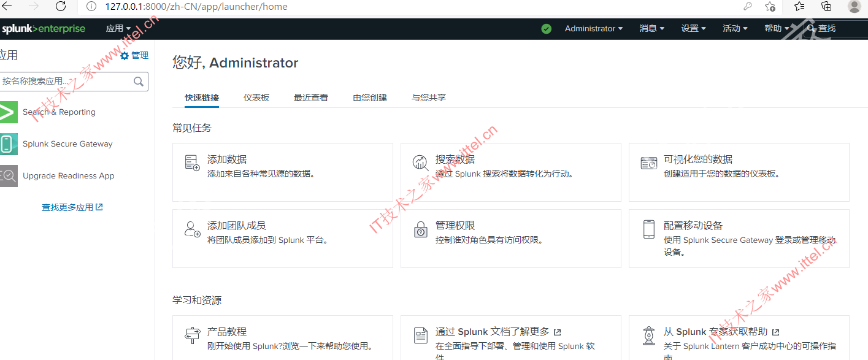Viewport: 868px width, 360px height.
Task: Open the 最近查看 tab
Action: pyautogui.click(x=311, y=98)
